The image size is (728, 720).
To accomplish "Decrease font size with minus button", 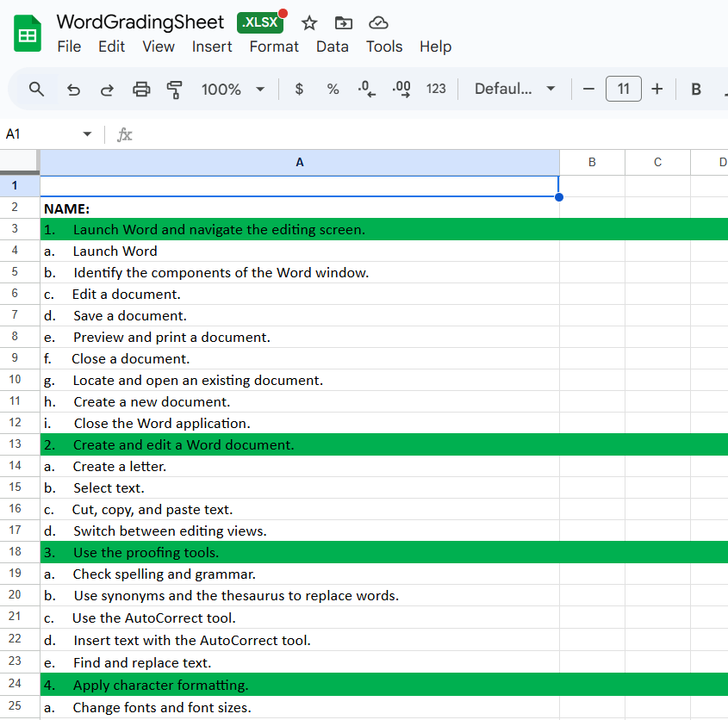I will tap(588, 89).
